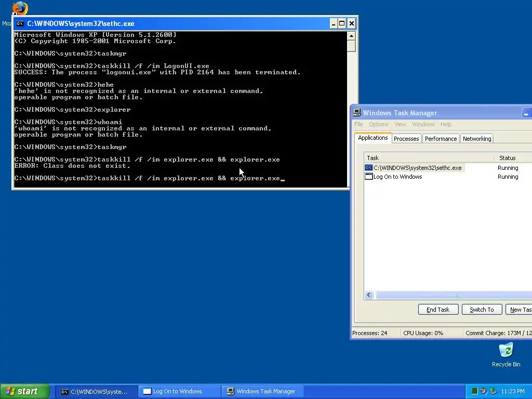532x399 pixels.
Task: Open the Recycle Bin desktop icon
Action: (x=506, y=355)
